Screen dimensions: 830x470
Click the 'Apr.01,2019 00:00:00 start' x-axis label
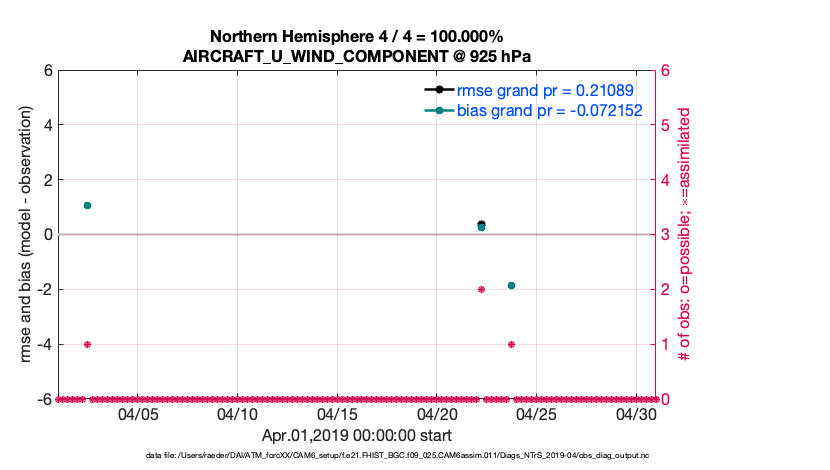[356, 436]
